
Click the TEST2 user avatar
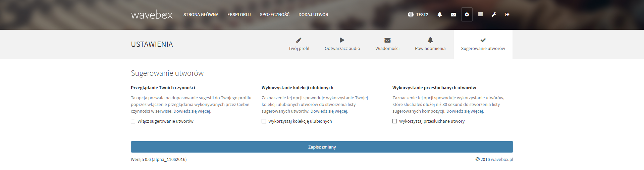click(411, 14)
